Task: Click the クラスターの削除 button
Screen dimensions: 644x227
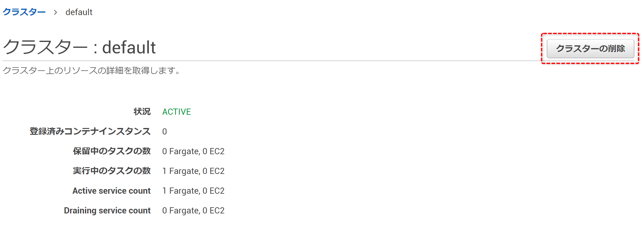Action: point(590,48)
